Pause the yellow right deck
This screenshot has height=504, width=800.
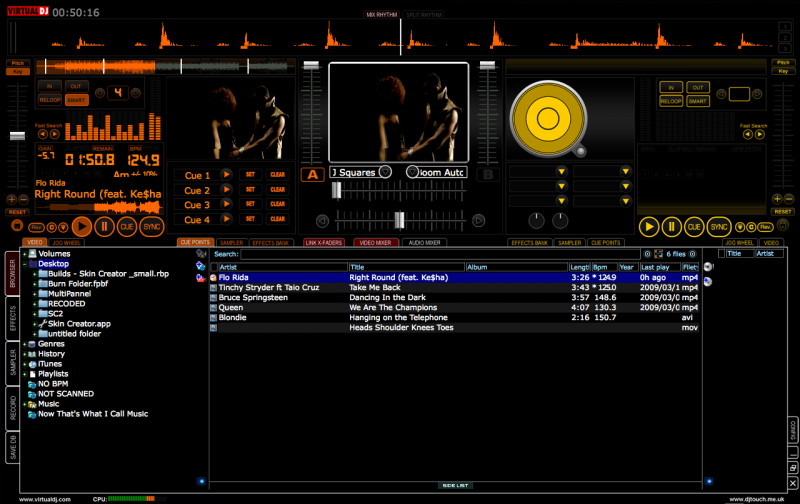671,226
